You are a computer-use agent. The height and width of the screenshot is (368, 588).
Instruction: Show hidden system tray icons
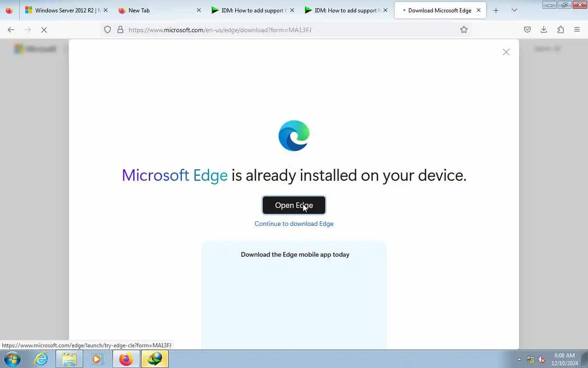coord(520,359)
